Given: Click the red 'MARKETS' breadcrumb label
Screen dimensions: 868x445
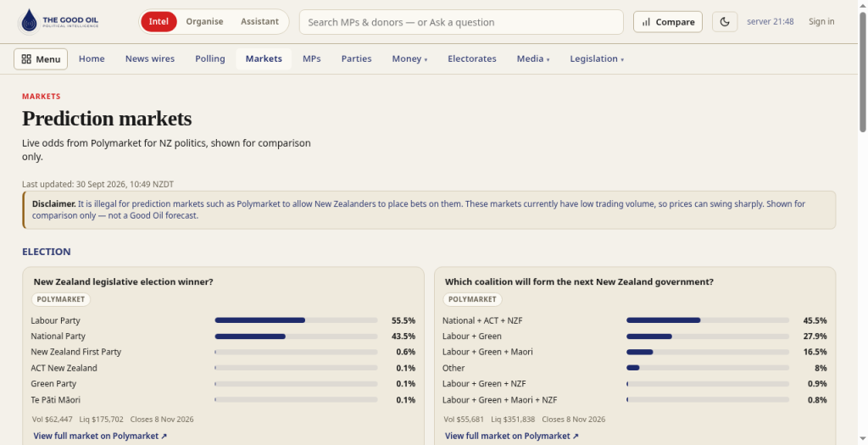Looking at the screenshot, I should tap(41, 97).
